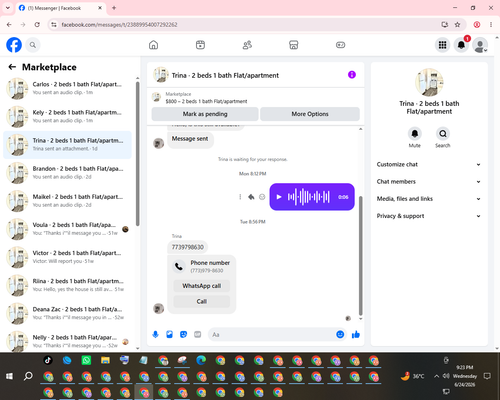Open account profile avatar menu

480,45
